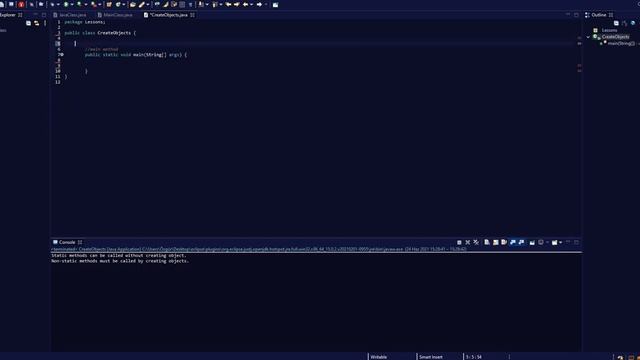Click the New Java Class icon
Viewport: 640px width, 360px height.
[118, 4]
